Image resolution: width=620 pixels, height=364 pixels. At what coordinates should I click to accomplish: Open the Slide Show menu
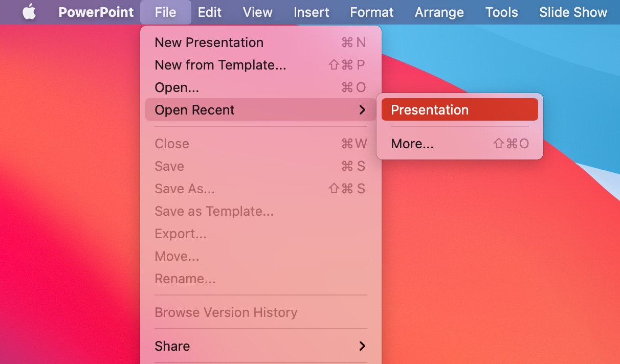pyautogui.click(x=573, y=12)
